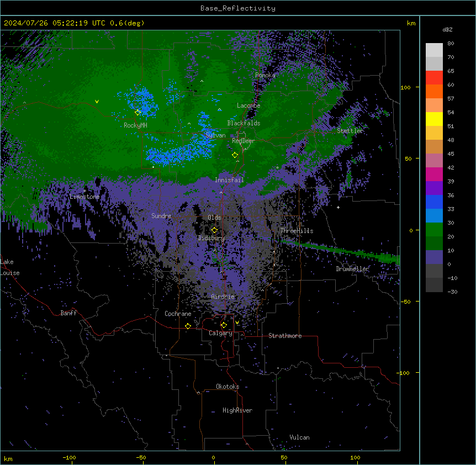
Task: Click the Okotoks label
Action: (x=228, y=387)
